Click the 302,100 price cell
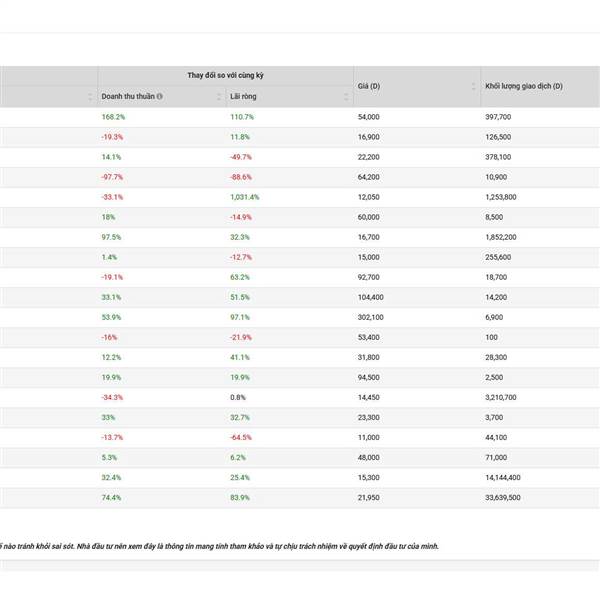The width and height of the screenshot is (600, 600). [370, 317]
